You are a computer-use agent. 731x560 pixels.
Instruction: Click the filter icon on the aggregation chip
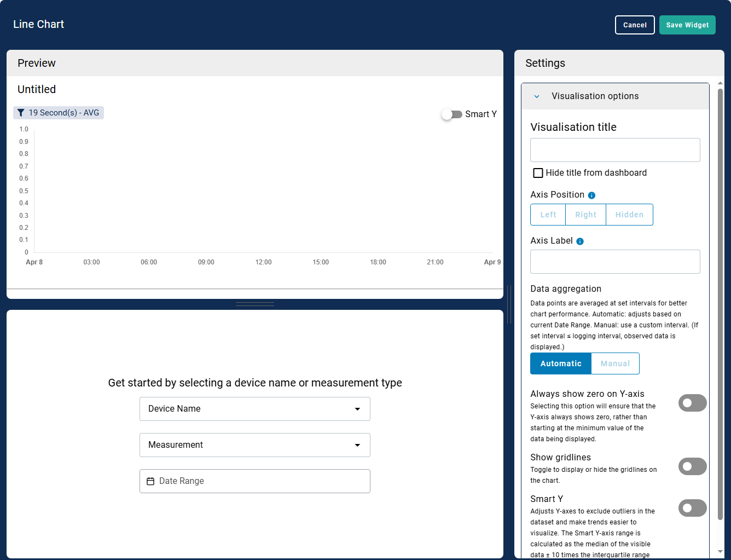[x=21, y=113]
